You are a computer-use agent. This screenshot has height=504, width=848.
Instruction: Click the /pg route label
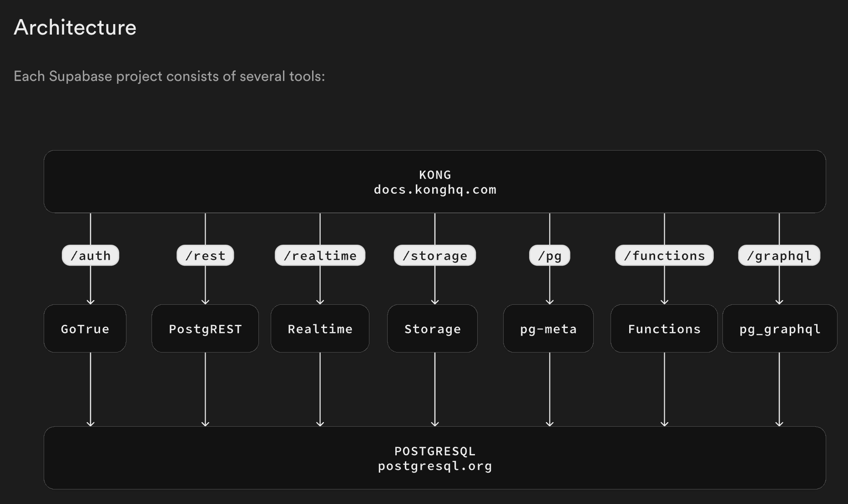click(550, 256)
